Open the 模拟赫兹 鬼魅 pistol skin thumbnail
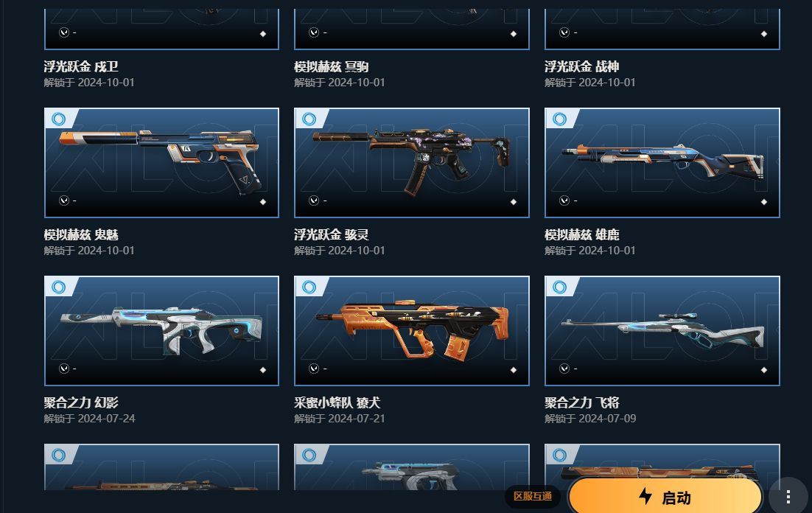 tap(161, 163)
